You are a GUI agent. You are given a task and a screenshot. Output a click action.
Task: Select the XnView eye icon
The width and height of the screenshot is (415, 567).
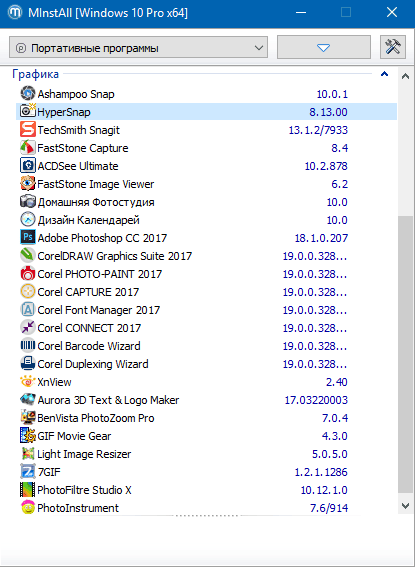[x=27, y=381]
